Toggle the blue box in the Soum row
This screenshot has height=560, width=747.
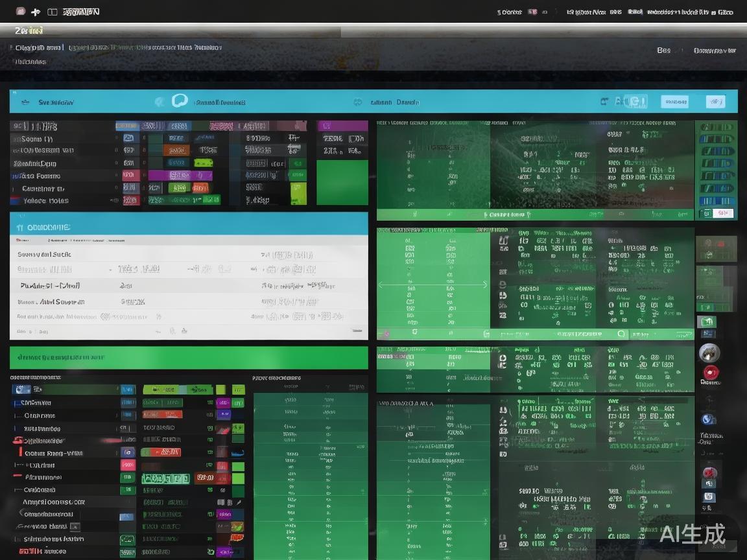pyautogui.click(x=128, y=139)
